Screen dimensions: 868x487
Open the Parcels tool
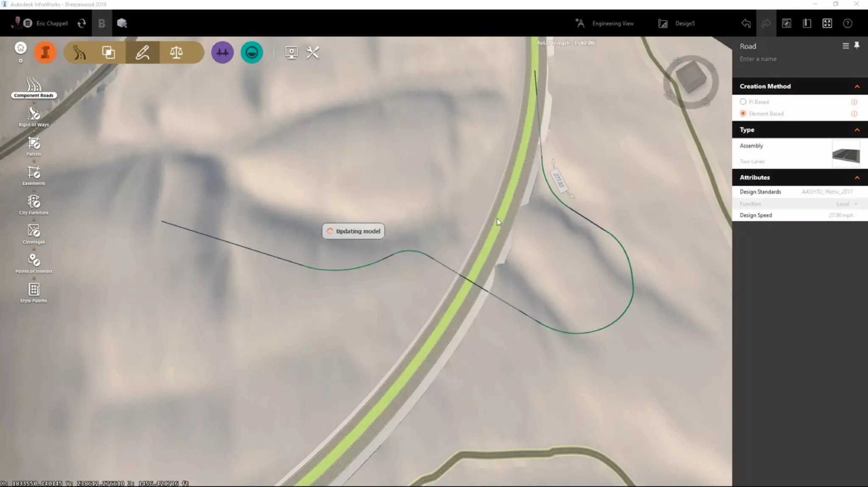(x=33, y=146)
